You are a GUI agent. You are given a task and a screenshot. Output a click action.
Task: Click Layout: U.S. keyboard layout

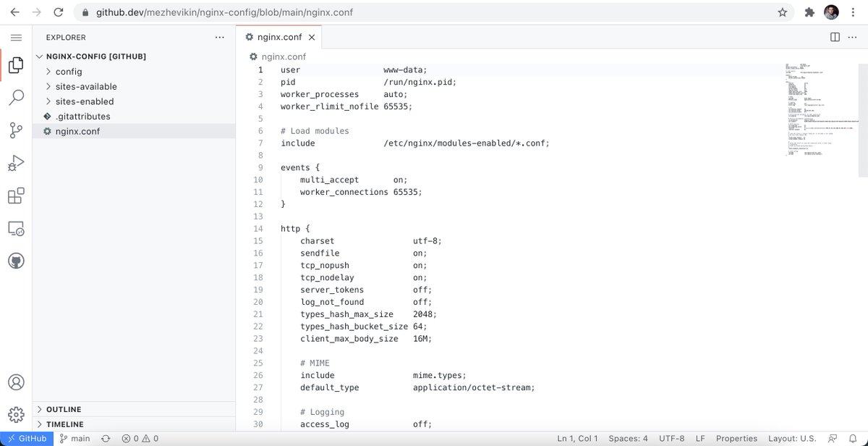coord(792,438)
